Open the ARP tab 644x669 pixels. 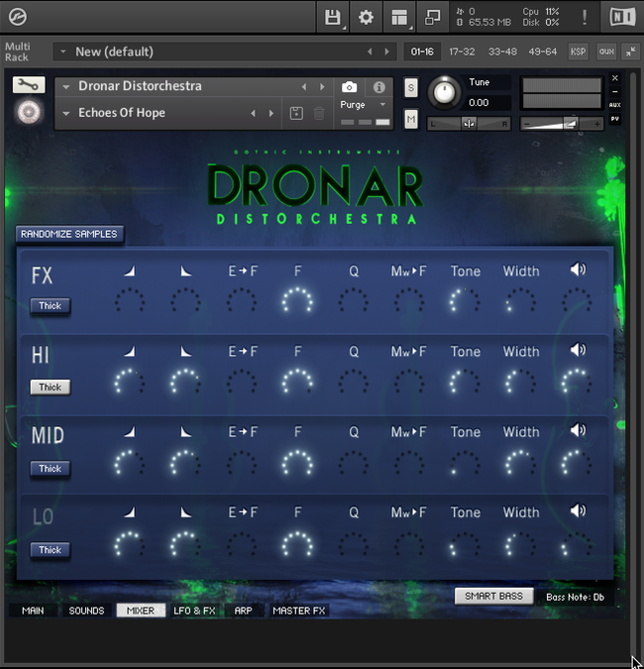click(x=243, y=611)
